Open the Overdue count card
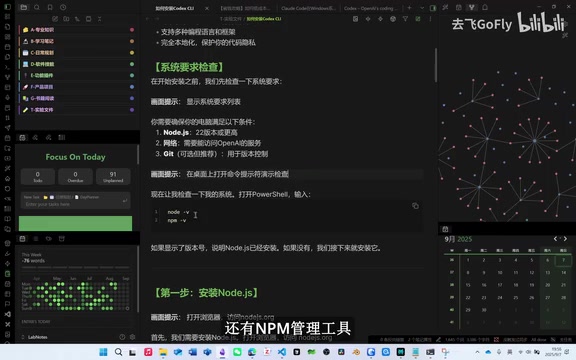This screenshot has height=360, width=576. pyautogui.click(x=75, y=177)
